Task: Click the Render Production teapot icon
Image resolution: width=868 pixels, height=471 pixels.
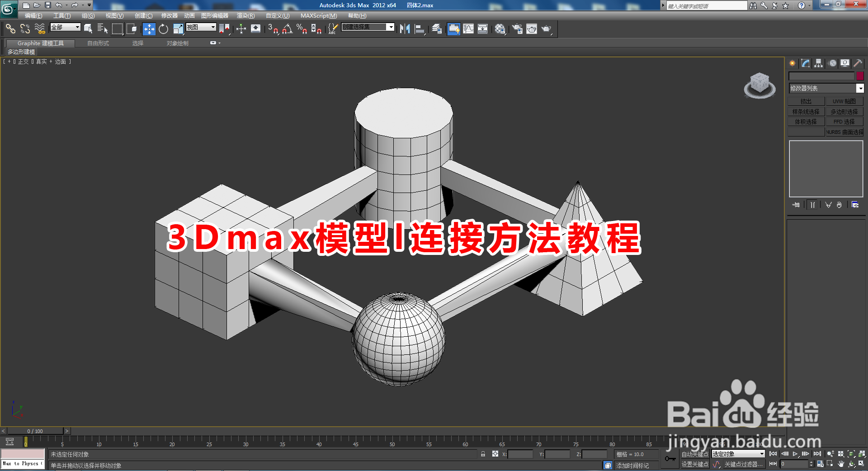Action: click(x=547, y=29)
